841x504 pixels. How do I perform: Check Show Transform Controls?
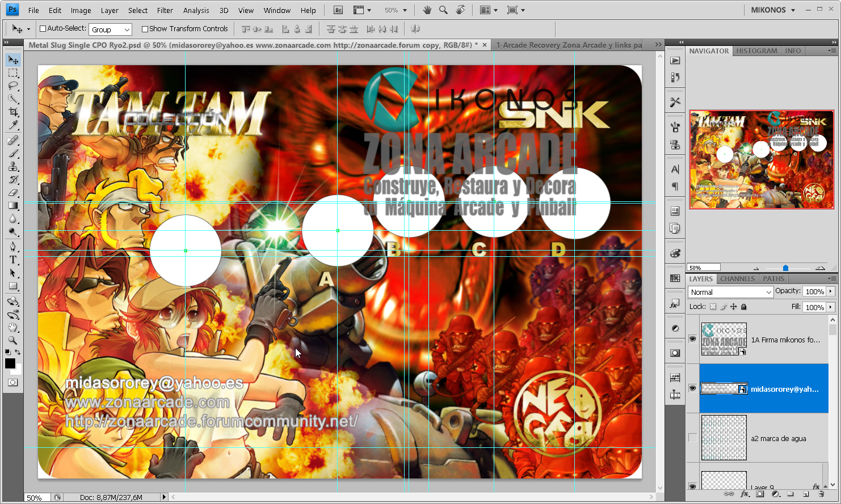pyautogui.click(x=145, y=29)
